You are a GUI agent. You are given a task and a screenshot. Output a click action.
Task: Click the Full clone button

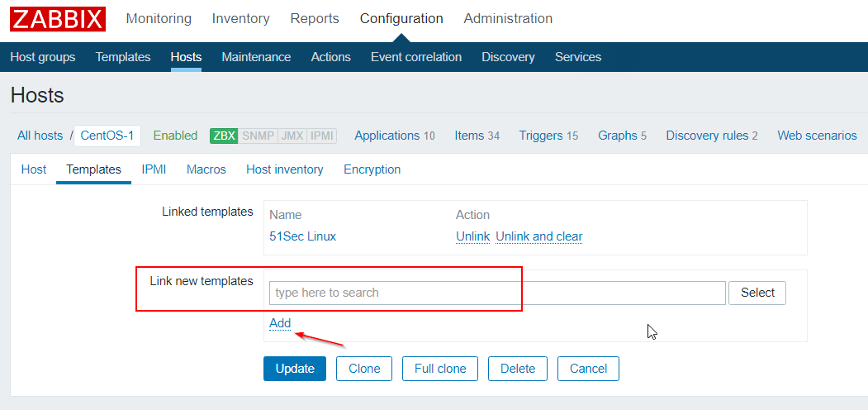(x=440, y=369)
